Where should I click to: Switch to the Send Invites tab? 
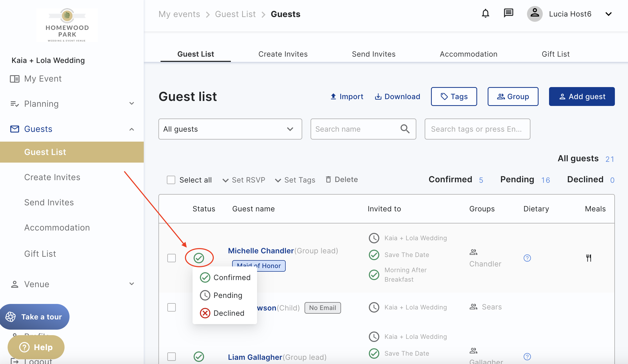pos(374,54)
